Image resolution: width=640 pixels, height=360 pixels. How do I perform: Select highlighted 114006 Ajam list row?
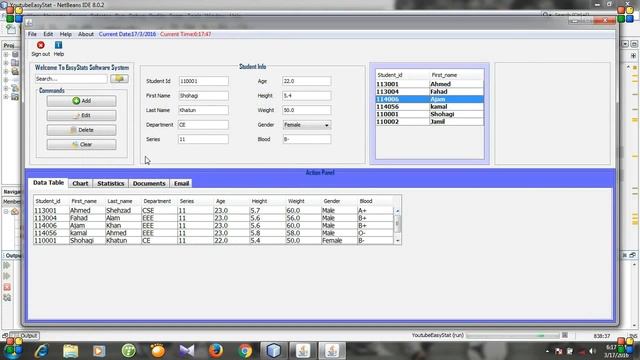[x=429, y=99]
